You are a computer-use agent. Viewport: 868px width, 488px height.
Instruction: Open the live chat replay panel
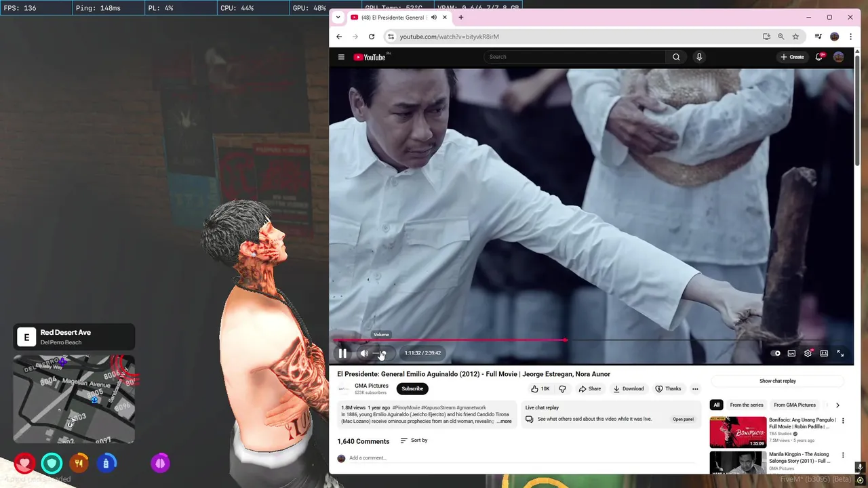683,419
